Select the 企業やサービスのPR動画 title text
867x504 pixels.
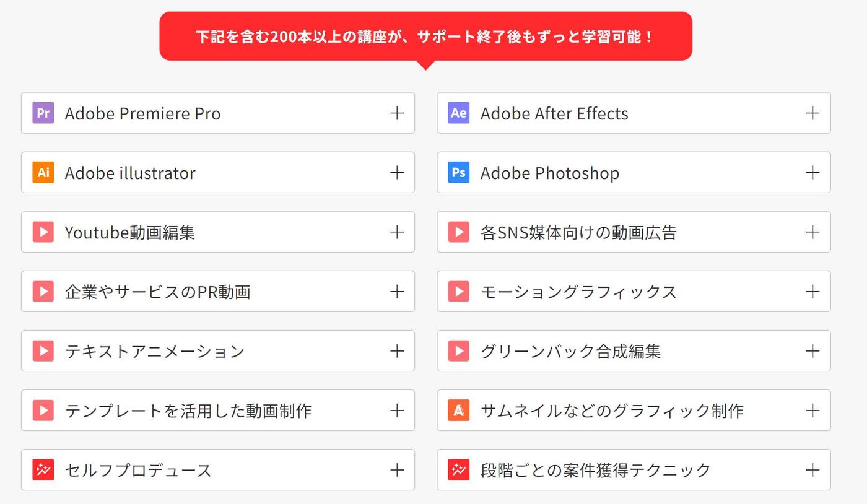click(x=158, y=292)
